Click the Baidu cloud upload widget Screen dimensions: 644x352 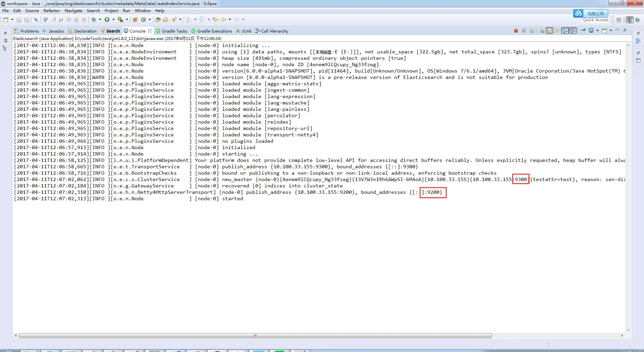[x=591, y=13]
